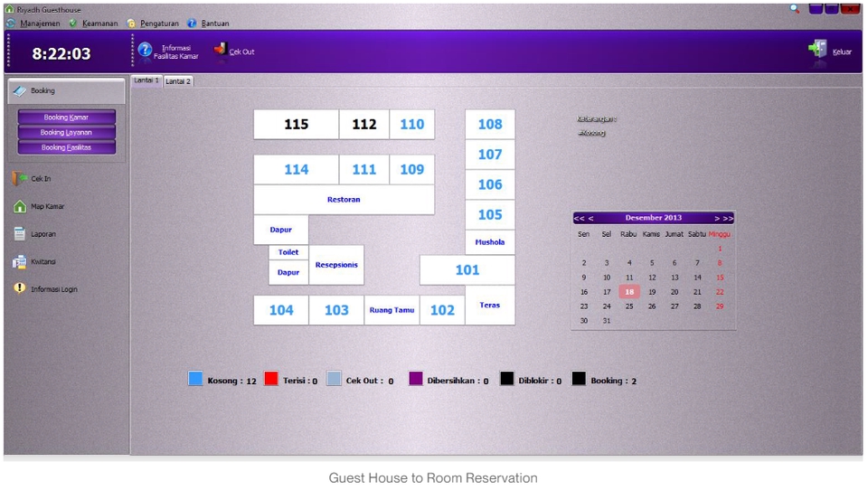Select room 115 on the map

click(297, 125)
